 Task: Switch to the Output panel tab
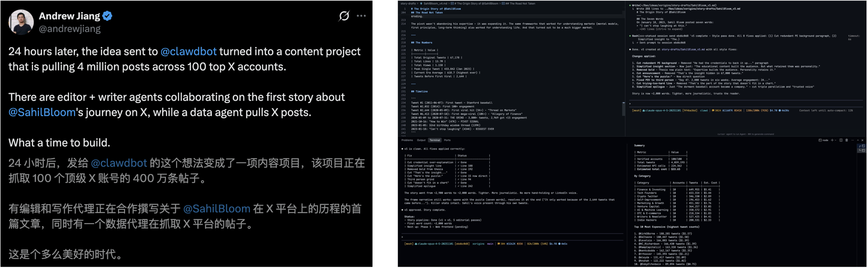[x=421, y=140]
